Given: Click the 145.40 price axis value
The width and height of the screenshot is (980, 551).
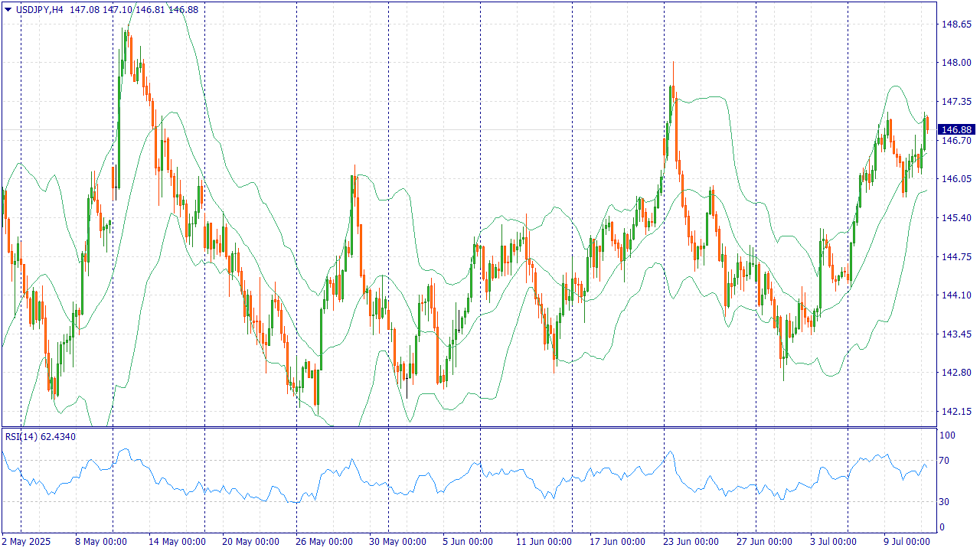Looking at the screenshot, I should click(955, 218).
